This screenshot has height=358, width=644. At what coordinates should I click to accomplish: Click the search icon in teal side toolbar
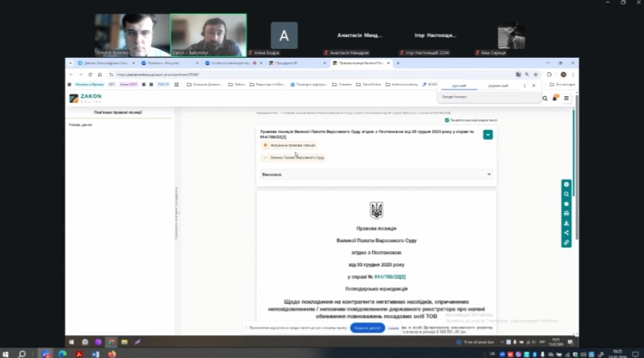pyautogui.click(x=566, y=194)
